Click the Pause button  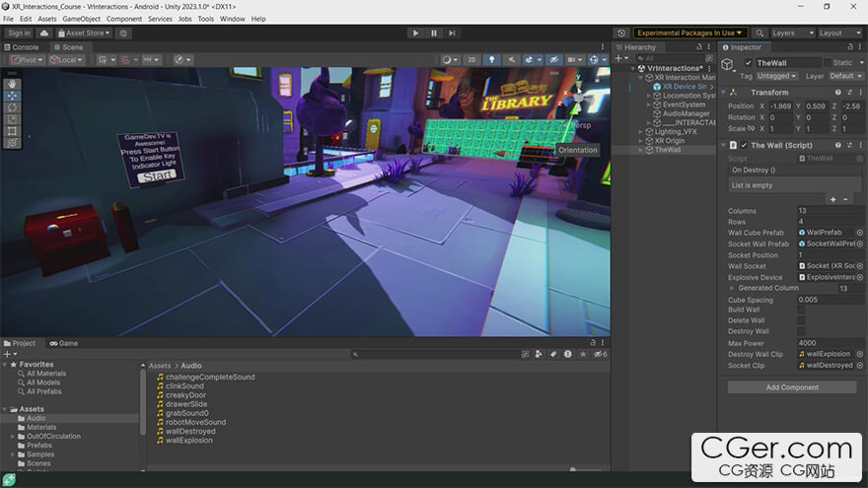[x=434, y=34]
